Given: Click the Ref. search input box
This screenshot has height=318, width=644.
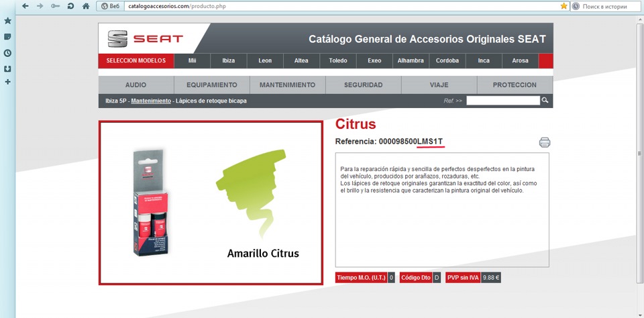Looking at the screenshot, I should coord(503,101).
